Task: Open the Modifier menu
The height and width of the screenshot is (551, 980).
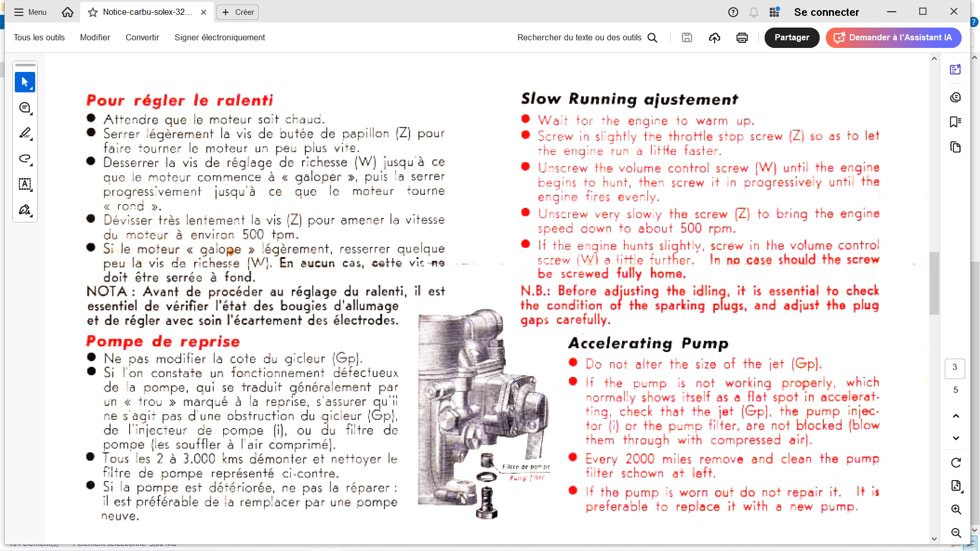Action: pos(95,38)
